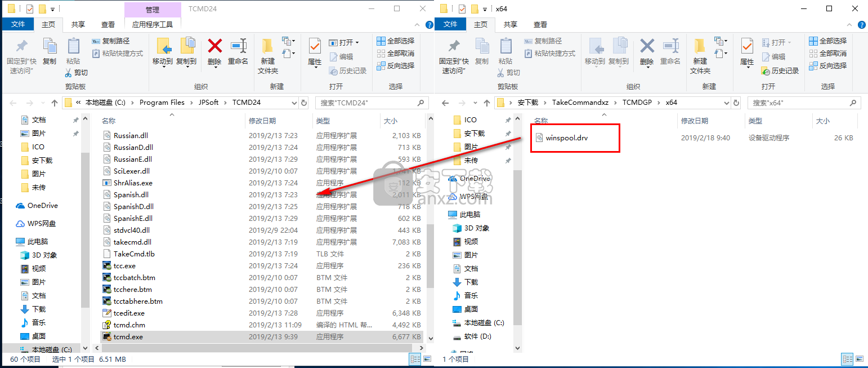Expand the TCMD24 address bar history dropdown
868x368 pixels.
[x=294, y=103]
